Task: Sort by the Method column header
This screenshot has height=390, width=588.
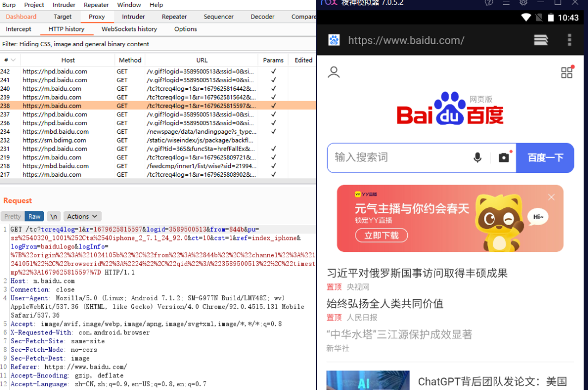Action: [x=130, y=60]
